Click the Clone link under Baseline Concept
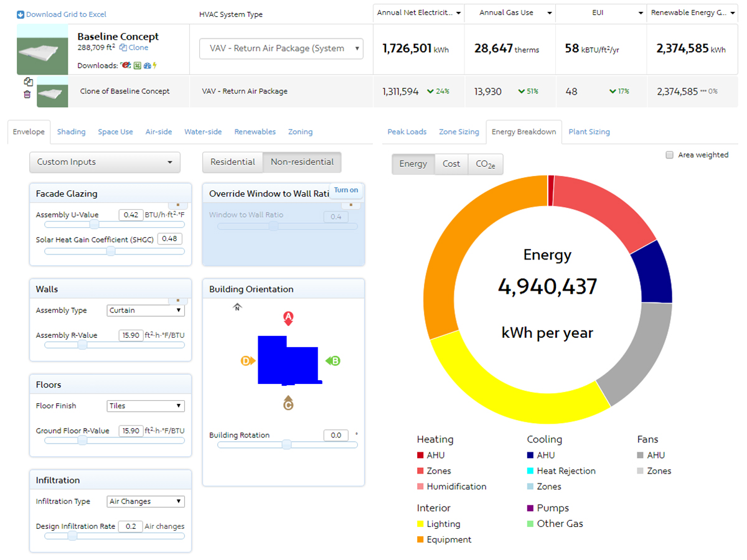Screen dimensions: 747x560 point(134,47)
